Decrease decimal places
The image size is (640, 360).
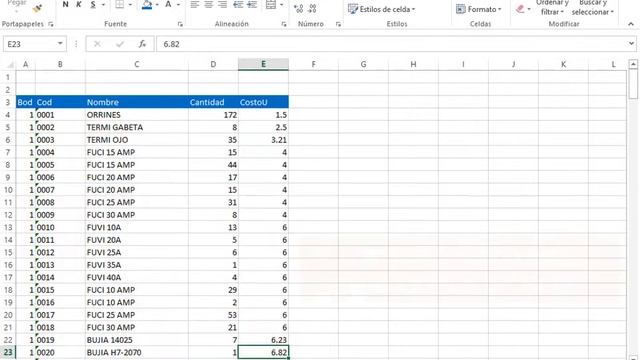(x=313, y=8)
